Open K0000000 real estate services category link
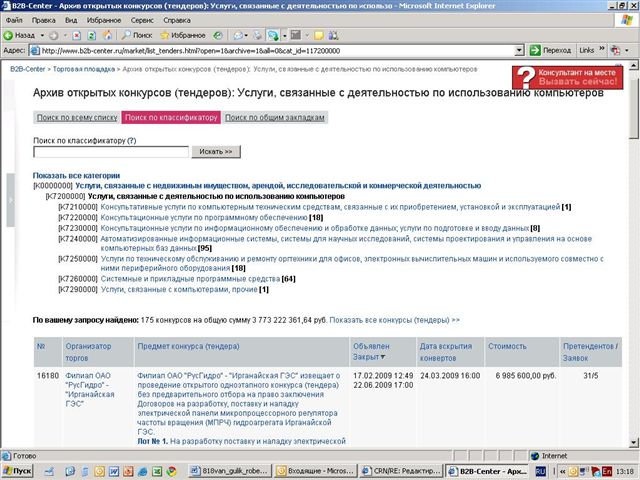 click(x=278, y=186)
